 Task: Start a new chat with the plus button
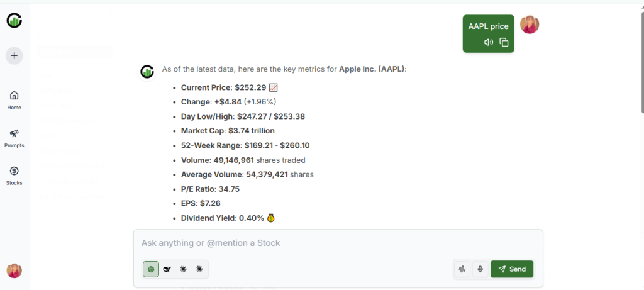click(14, 55)
